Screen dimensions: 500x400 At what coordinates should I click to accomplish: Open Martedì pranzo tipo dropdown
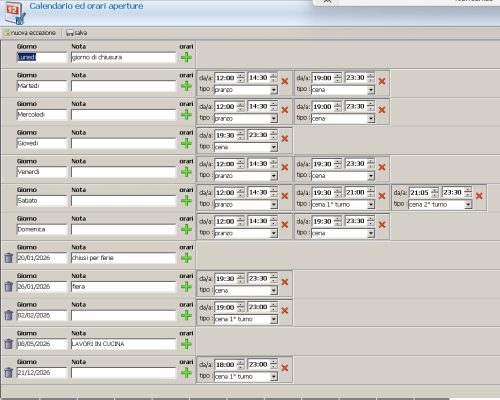coord(274,90)
